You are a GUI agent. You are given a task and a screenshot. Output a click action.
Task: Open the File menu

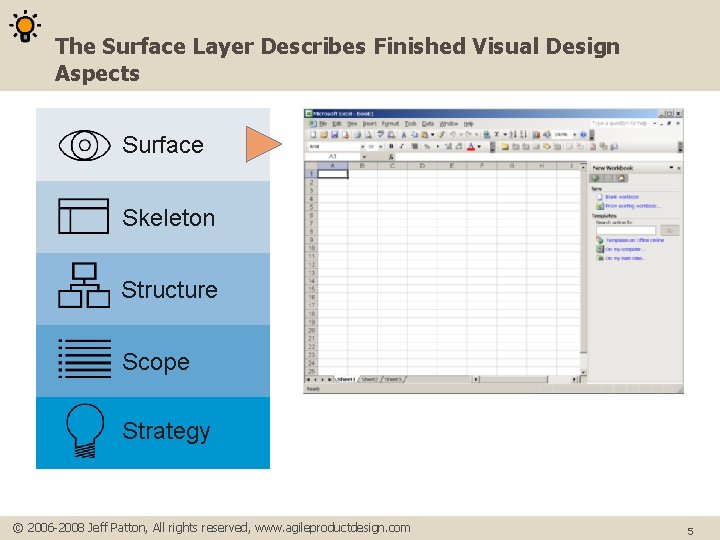point(323,124)
